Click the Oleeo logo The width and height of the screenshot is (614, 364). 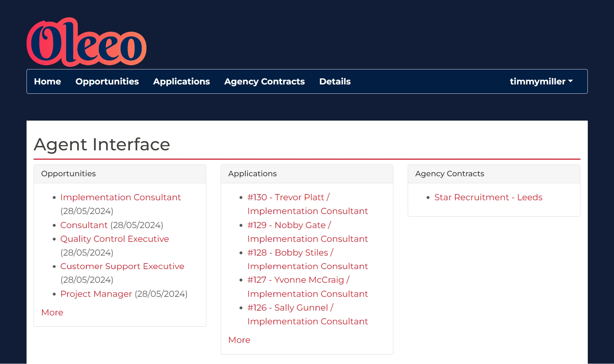(x=86, y=42)
